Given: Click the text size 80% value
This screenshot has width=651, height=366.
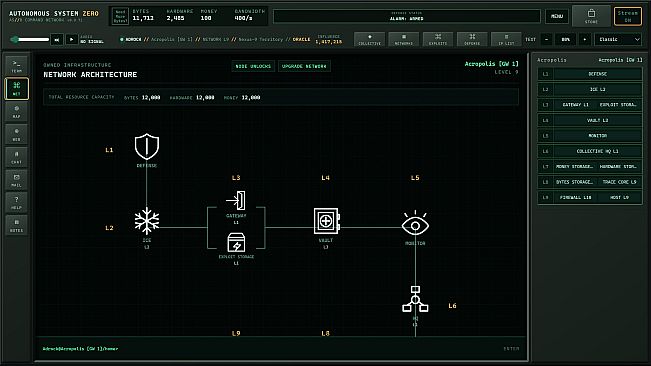Looking at the screenshot, I should (x=565, y=39).
